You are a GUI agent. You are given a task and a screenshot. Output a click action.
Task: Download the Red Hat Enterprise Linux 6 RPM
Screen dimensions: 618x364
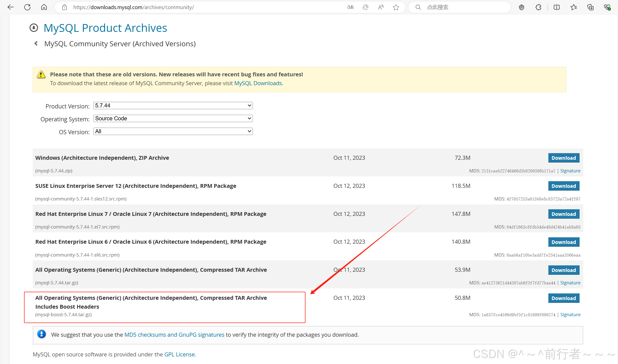(x=564, y=242)
